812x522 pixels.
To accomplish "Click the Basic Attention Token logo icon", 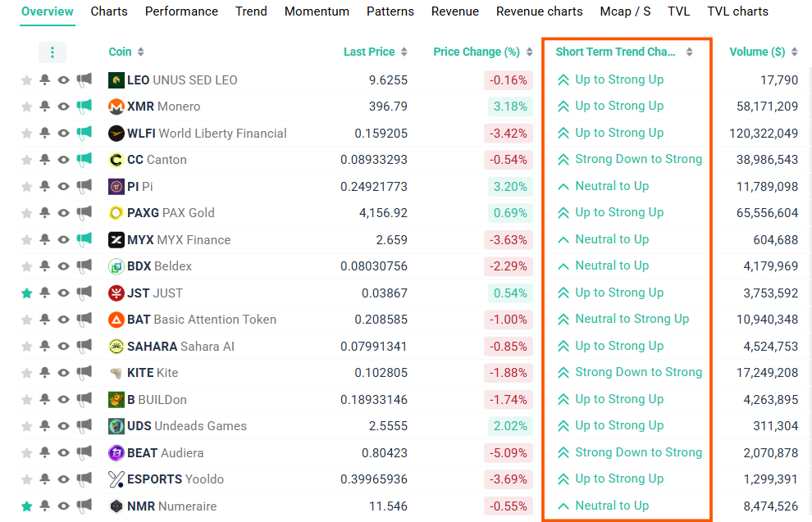I will [116, 320].
